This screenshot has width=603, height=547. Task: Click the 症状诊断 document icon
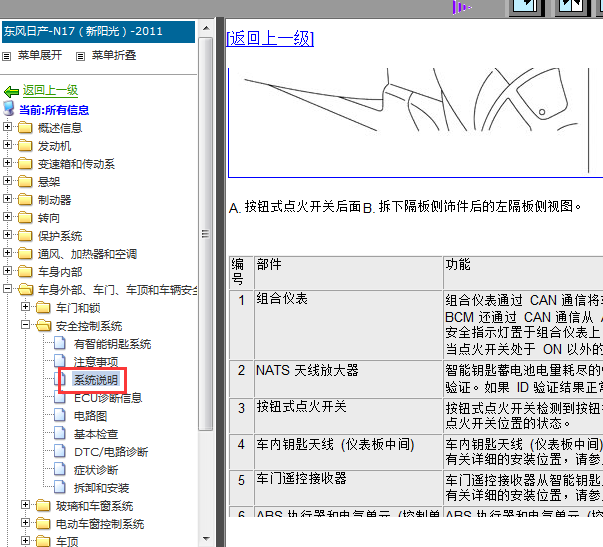[60, 469]
